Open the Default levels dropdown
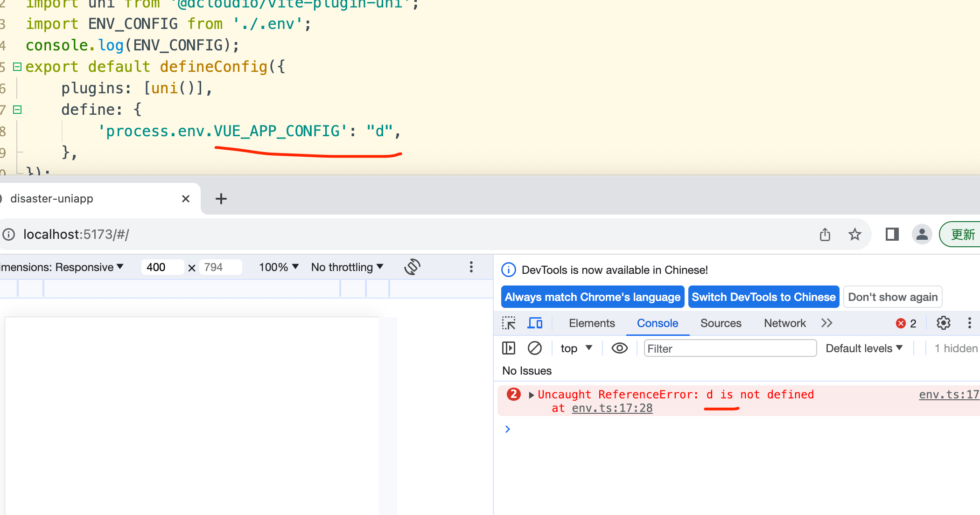This screenshot has height=515, width=980. (864, 348)
